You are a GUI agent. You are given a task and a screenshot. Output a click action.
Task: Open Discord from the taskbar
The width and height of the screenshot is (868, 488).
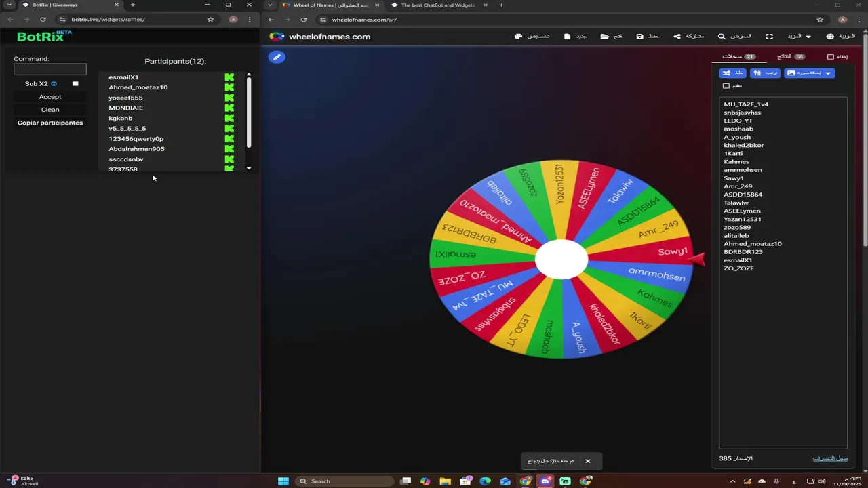tap(545, 481)
